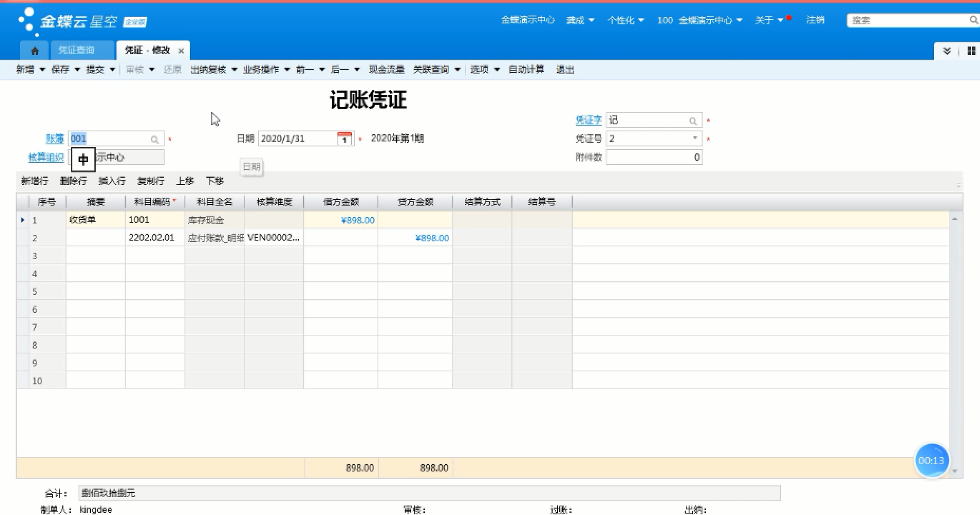Open the 业务操作 toolbar menu

click(266, 70)
